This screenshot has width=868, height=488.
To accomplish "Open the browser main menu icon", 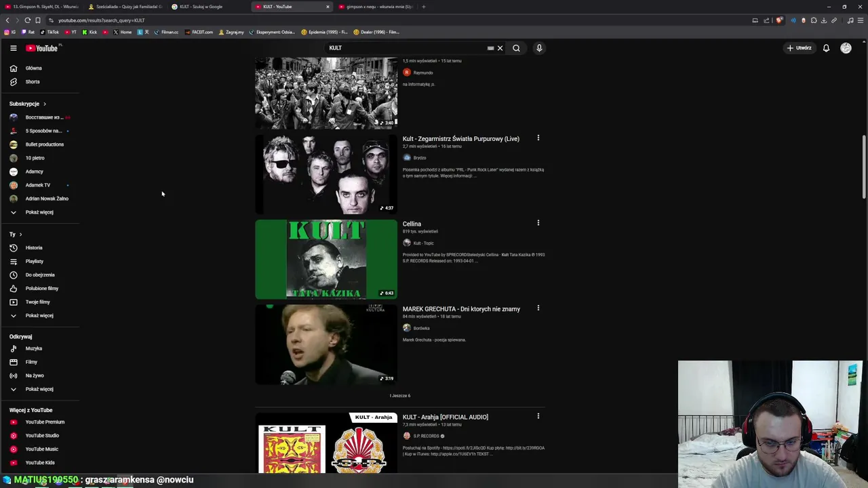I will (x=861, y=20).
